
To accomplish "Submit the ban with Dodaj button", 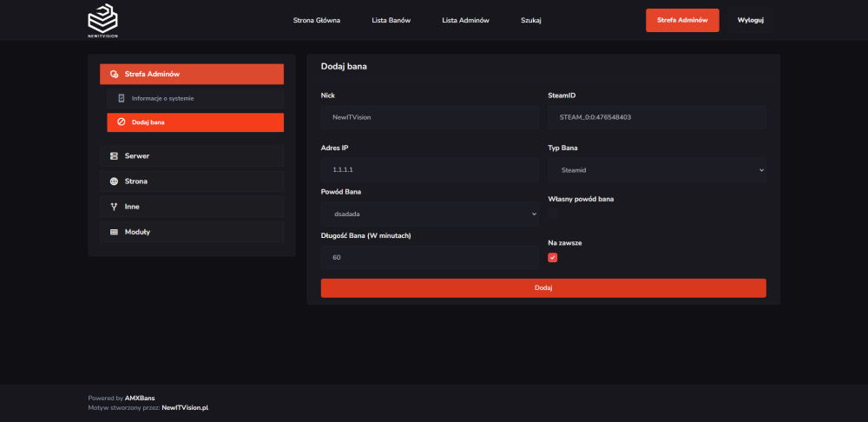I will pos(543,288).
